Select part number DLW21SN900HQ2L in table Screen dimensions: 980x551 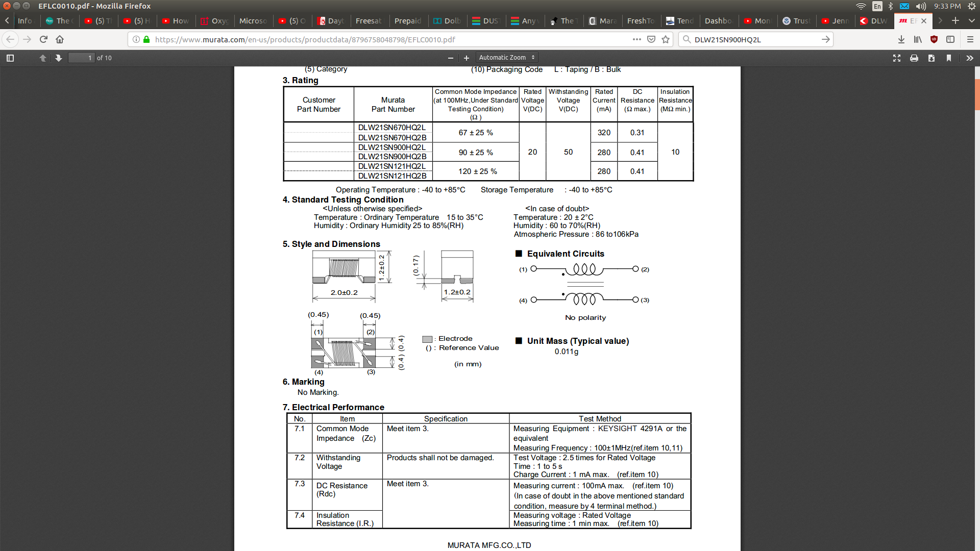(391, 147)
